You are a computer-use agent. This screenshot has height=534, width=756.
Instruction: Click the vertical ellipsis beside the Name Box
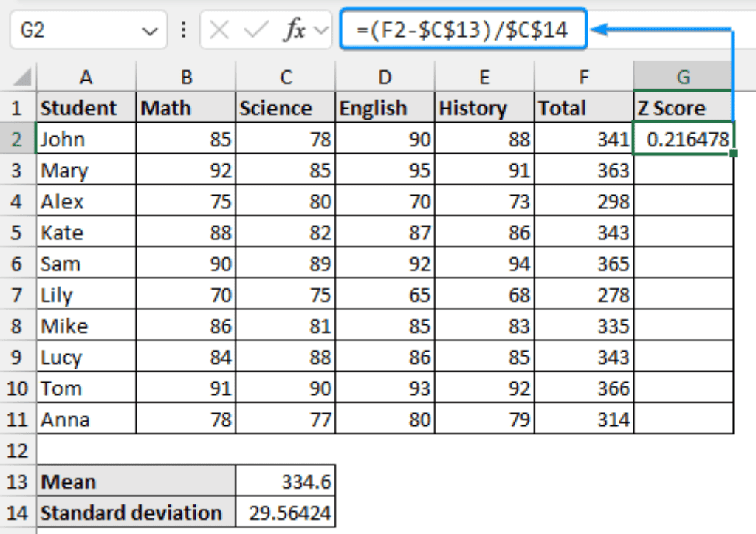(x=183, y=30)
